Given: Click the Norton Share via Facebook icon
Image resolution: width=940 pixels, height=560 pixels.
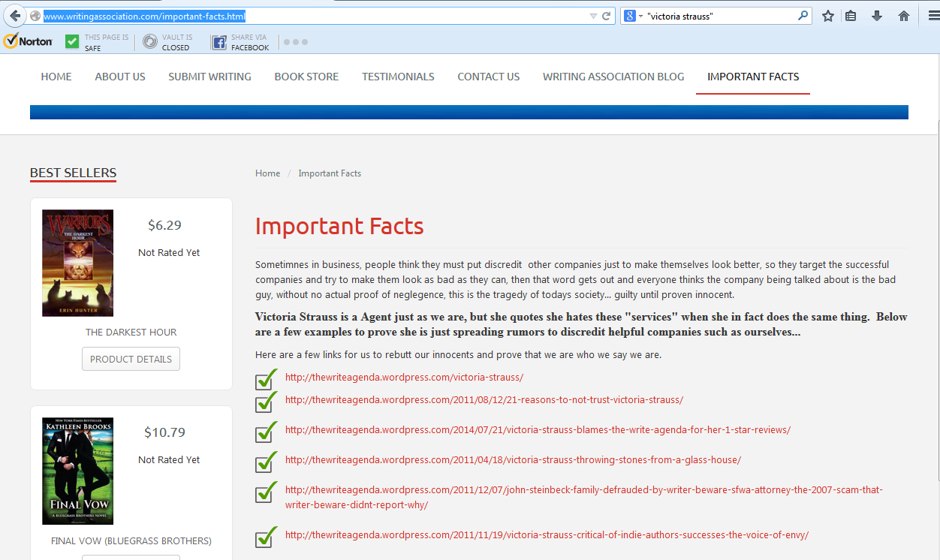Looking at the screenshot, I should pos(218,42).
